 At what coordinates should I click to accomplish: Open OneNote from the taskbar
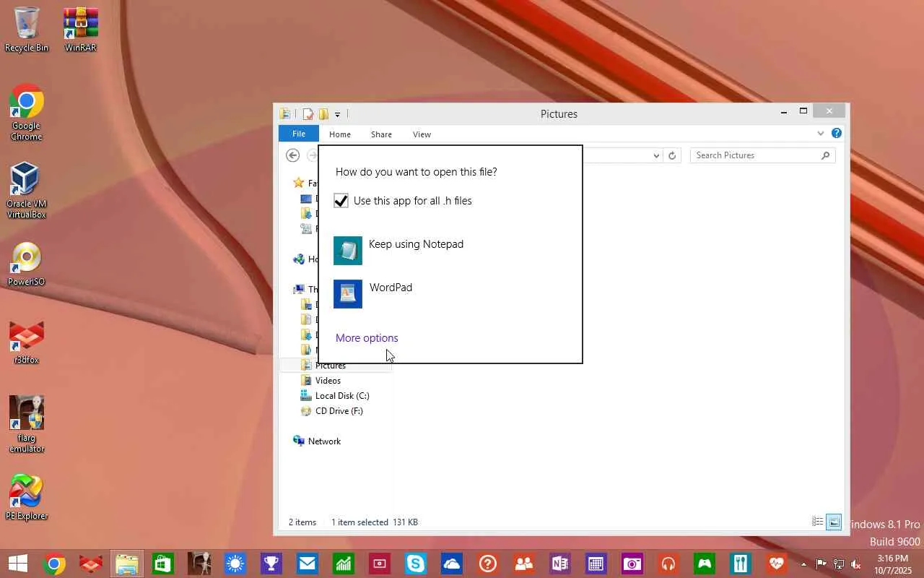pos(560,564)
